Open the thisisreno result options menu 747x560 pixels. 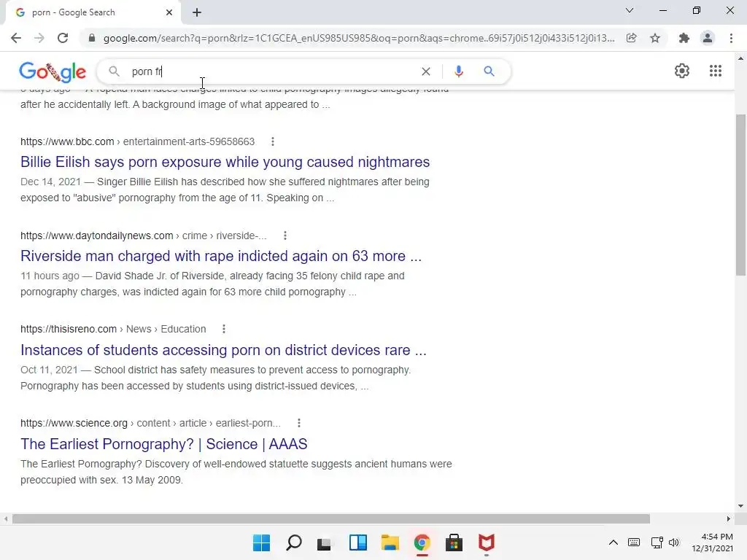(x=224, y=329)
